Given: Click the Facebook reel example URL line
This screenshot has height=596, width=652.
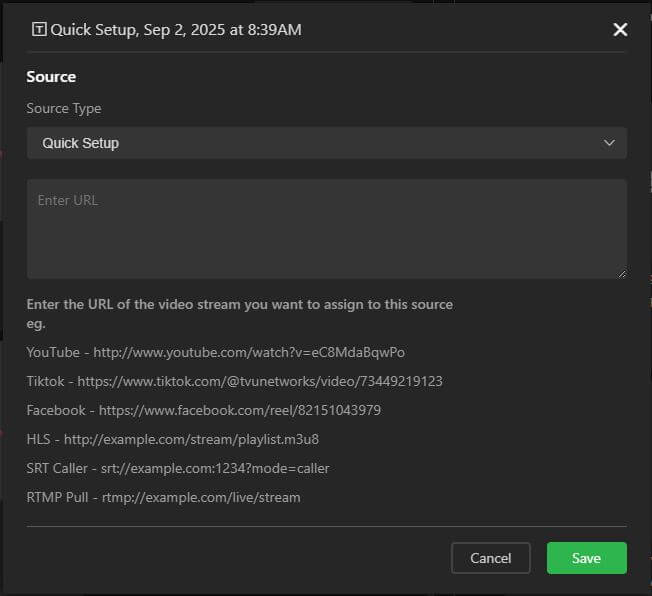Looking at the screenshot, I should click(x=203, y=410).
